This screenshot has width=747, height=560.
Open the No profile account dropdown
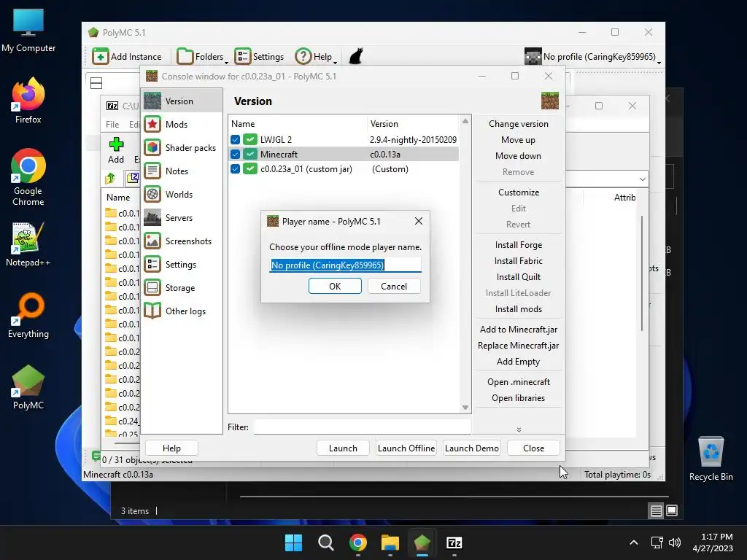592,57
